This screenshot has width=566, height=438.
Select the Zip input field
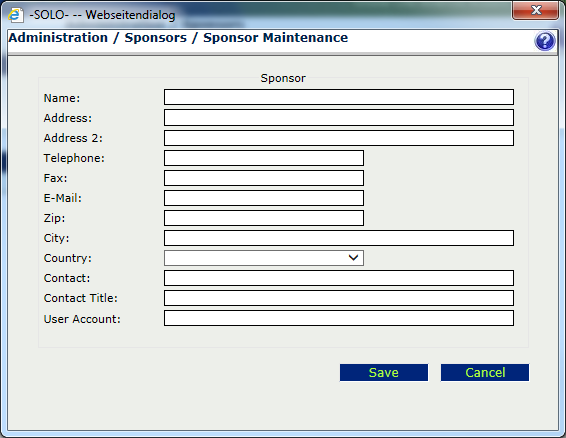[264, 218]
